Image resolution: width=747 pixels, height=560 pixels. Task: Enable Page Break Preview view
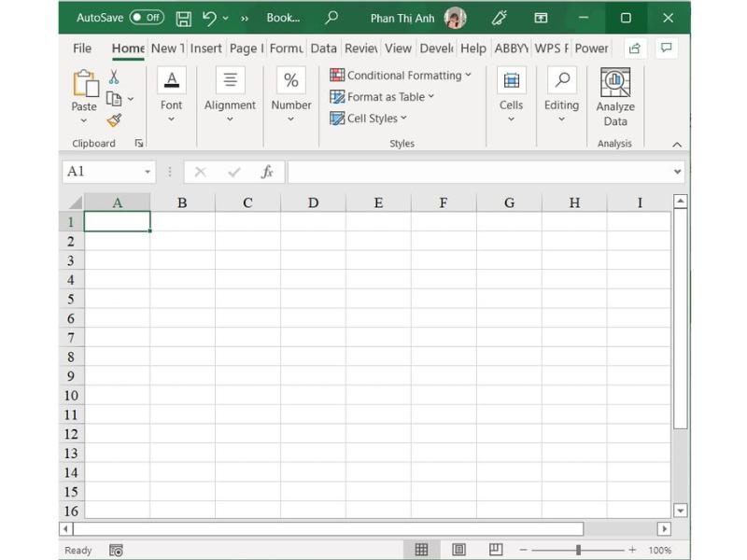(x=497, y=551)
